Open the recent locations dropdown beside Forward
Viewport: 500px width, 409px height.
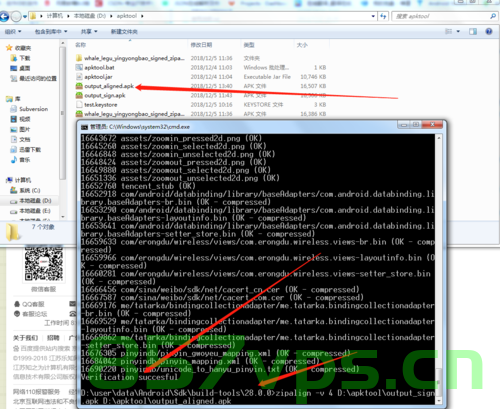(25, 17)
